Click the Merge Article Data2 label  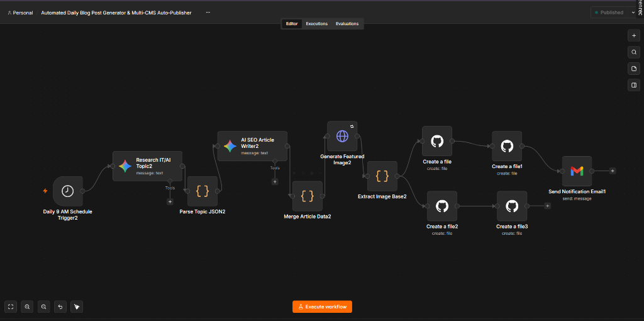pos(307,217)
